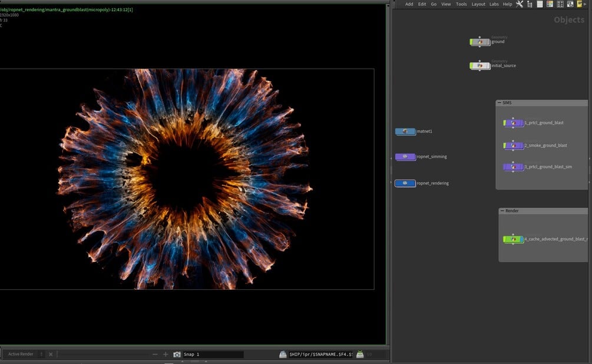Take a snapshot with camera icon

point(177,354)
